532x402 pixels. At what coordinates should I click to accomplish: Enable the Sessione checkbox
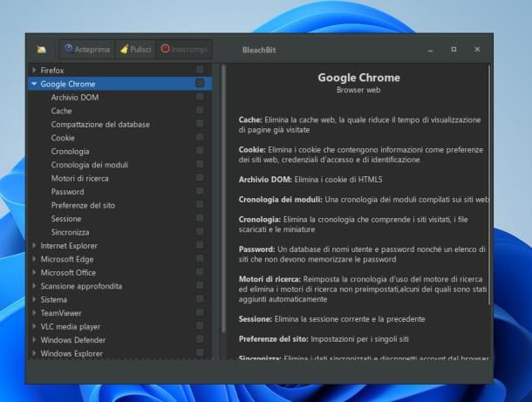[x=200, y=218]
